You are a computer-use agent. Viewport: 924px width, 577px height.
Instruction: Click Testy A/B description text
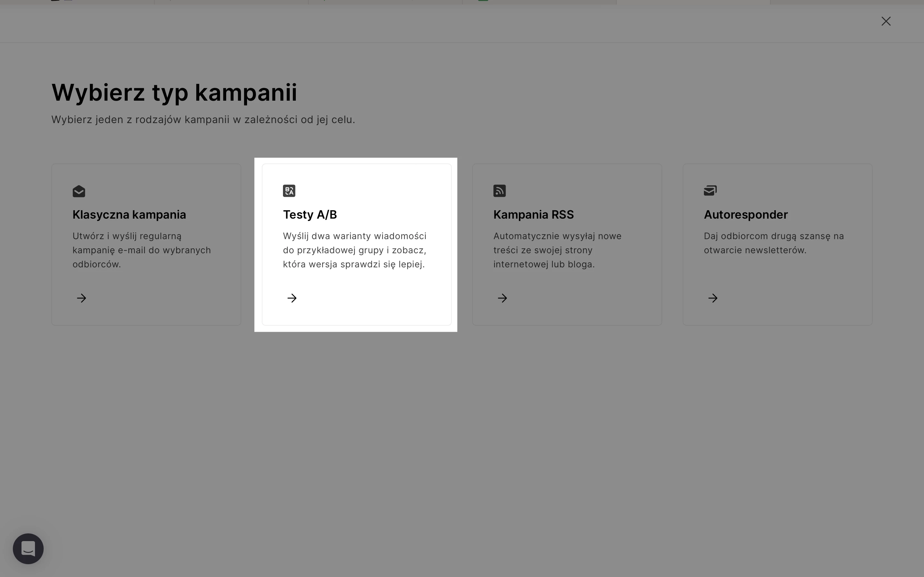coord(354,250)
